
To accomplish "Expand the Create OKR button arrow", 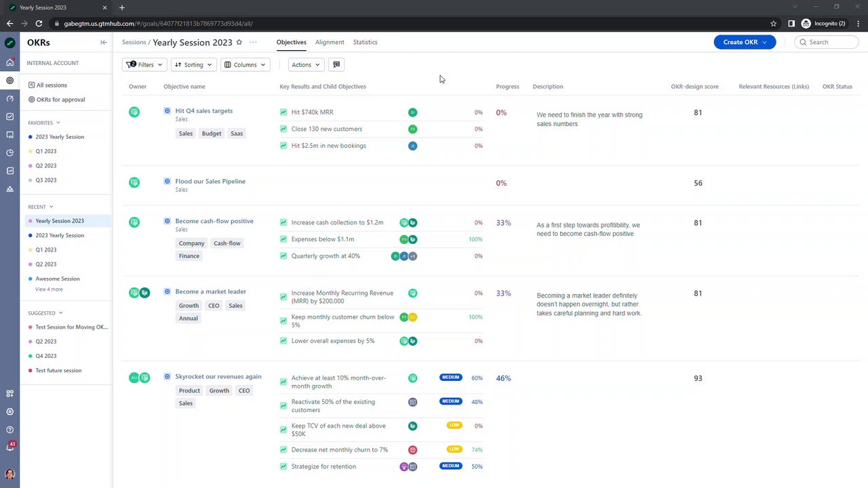I will click(765, 42).
